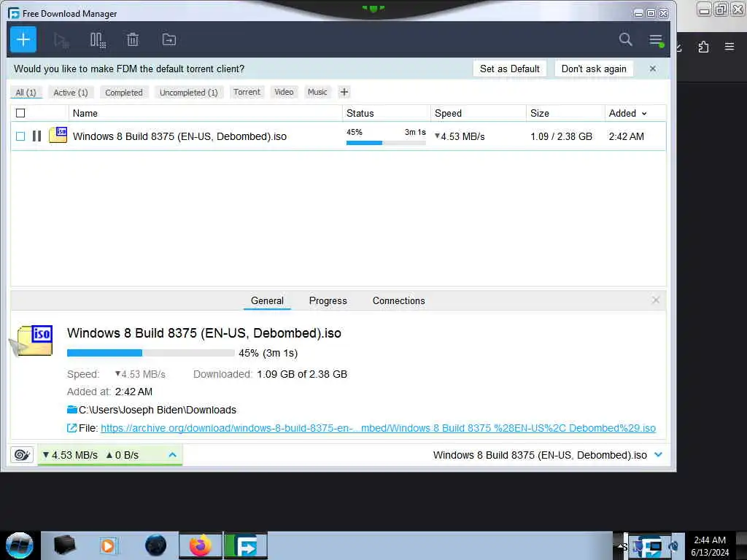Click the start selected downloads icon
The image size is (747, 560).
click(x=61, y=40)
